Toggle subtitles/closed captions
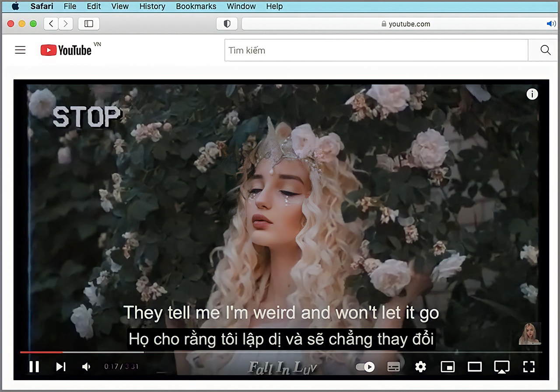Screen dimensions: 560x392 coord(394,367)
